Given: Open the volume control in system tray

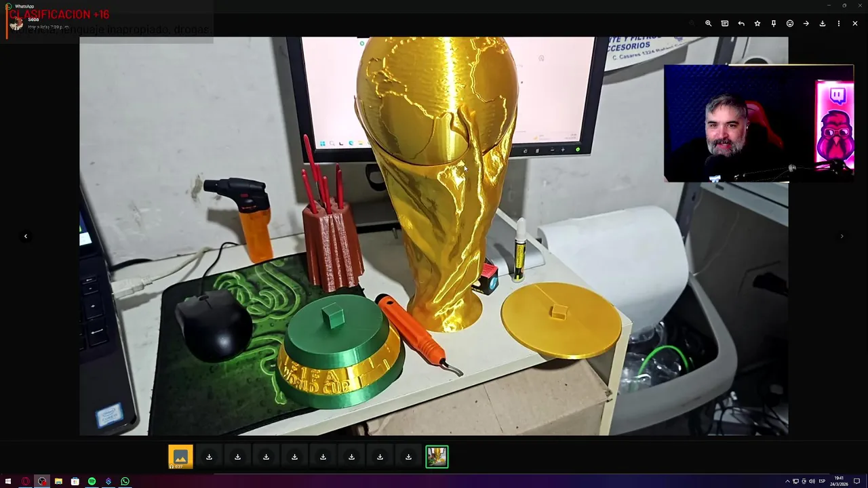Looking at the screenshot, I should point(812,481).
